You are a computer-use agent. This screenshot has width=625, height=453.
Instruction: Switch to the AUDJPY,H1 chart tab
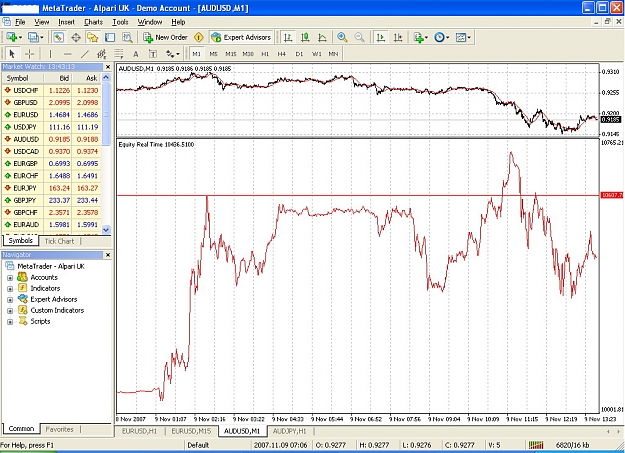[x=290, y=431]
